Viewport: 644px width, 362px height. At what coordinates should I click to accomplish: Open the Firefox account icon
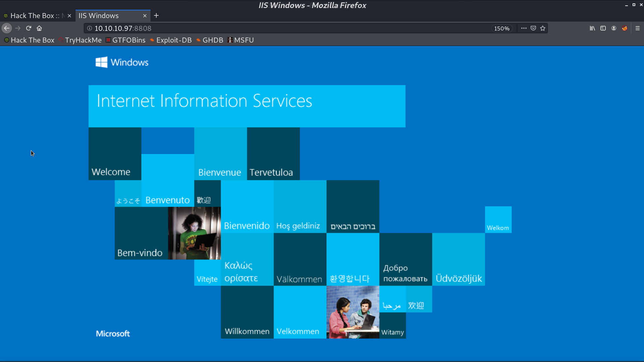(614, 28)
